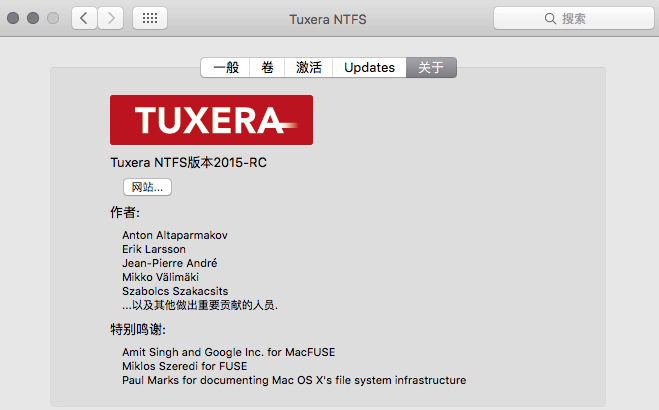
Task: Click the line ...以及其他做出重要贡献的人员.
Action: 200,305
